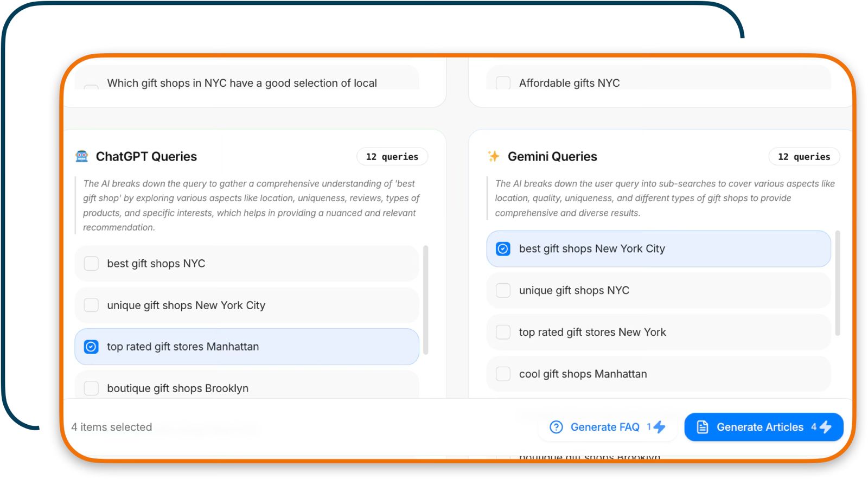The height and width of the screenshot is (479, 868).
Task: Click the document icon on Generate Articles
Action: pos(703,427)
